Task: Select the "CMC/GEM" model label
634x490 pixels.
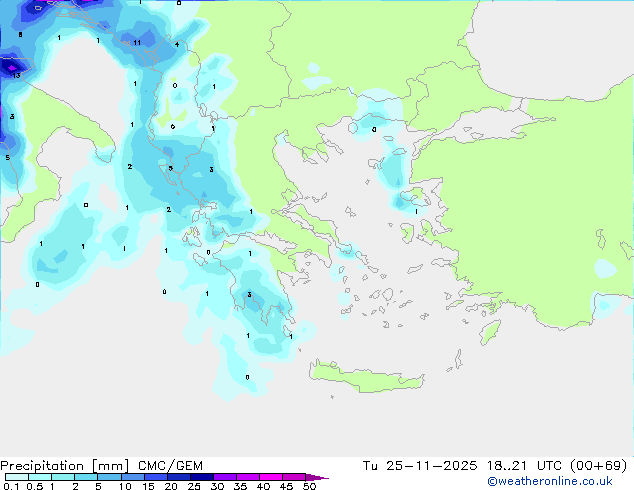Action: click(x=170, y=466)
